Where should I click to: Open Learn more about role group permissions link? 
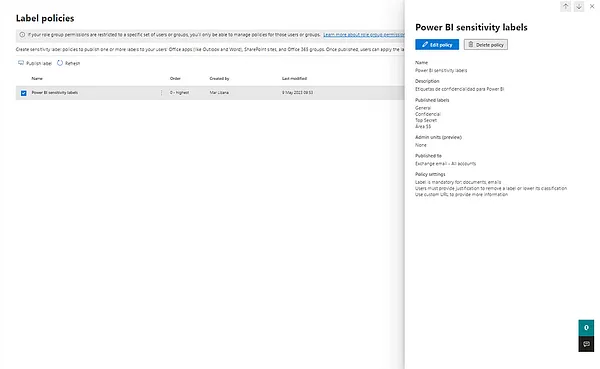[364, 35]
